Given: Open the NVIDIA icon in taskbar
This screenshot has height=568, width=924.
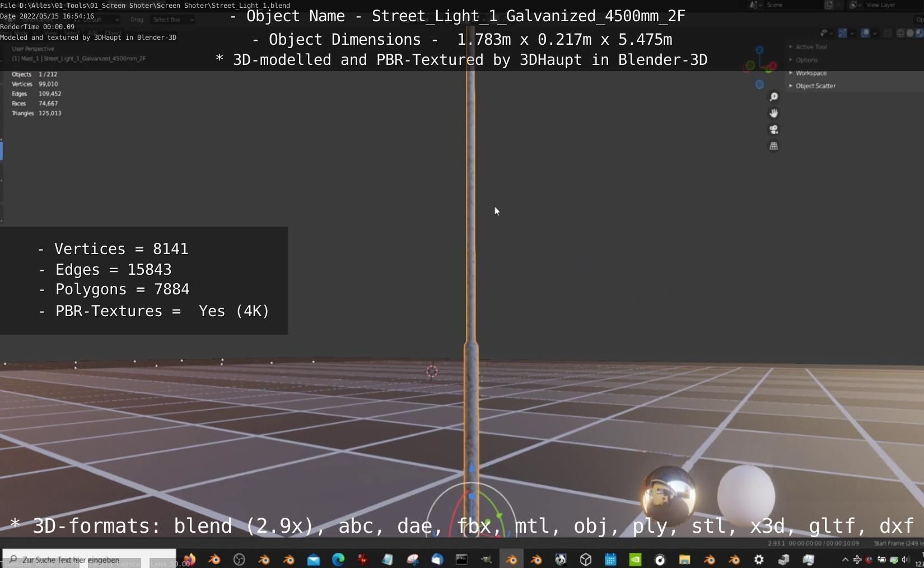Looking at the screenshot, I should point(635,559).
